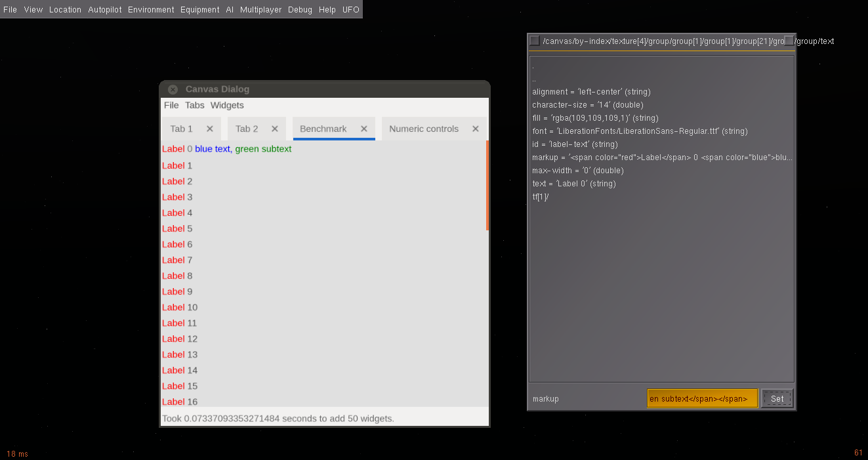This screenshot has width=868, height=460.
Task: Switch to the Numeric controls tab
Action: click(424, 129)
